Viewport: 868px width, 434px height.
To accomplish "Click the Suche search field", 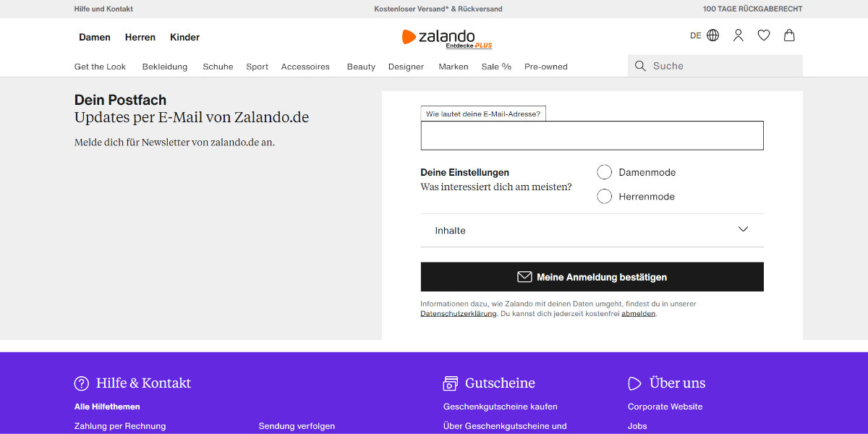I will click(723, 66).
